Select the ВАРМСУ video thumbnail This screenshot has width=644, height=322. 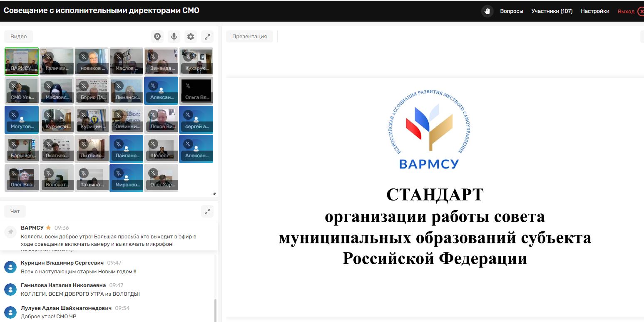(22, 62)
